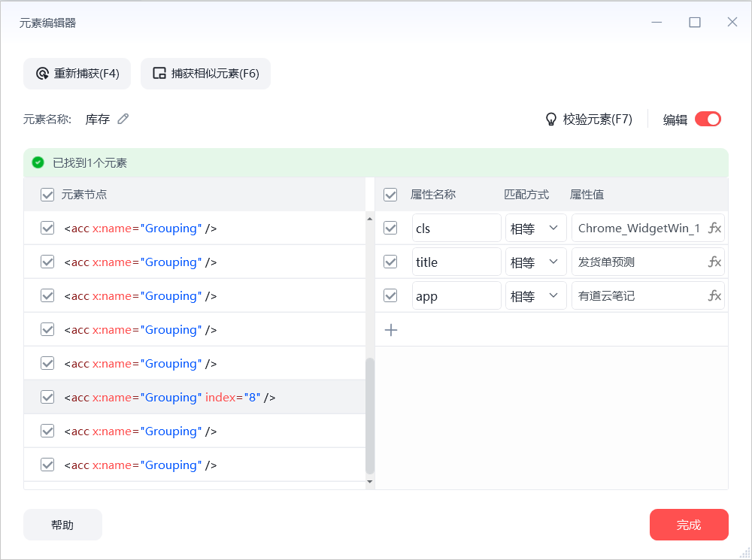Click the fx icon in cls value field
This screenshot has height=560, width=752.
pyautogui.click(x=714, y=229)
